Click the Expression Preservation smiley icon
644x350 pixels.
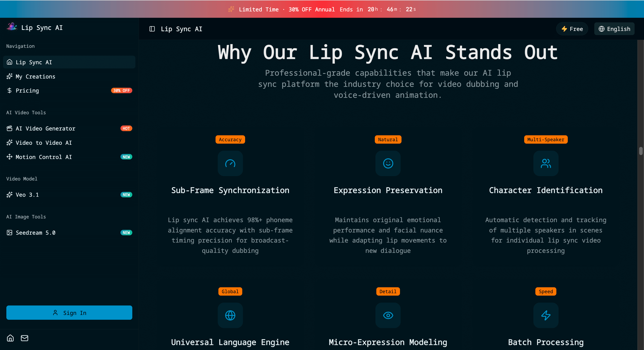pyautogui.click(x=388, y=163)
